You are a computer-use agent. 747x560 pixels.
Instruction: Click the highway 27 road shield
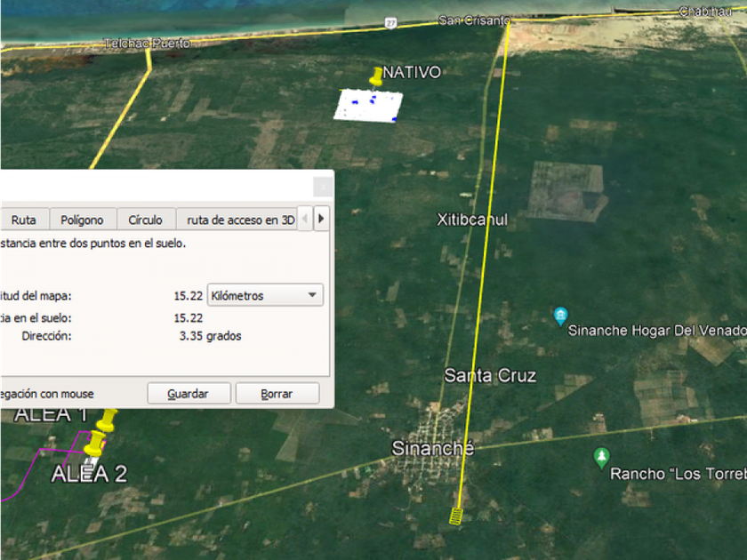[390, 23]
